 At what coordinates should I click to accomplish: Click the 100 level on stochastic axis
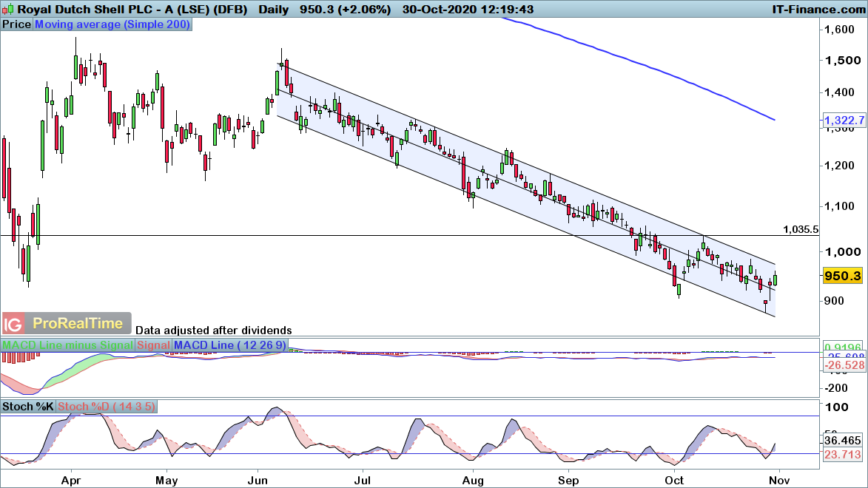point(836,407)
